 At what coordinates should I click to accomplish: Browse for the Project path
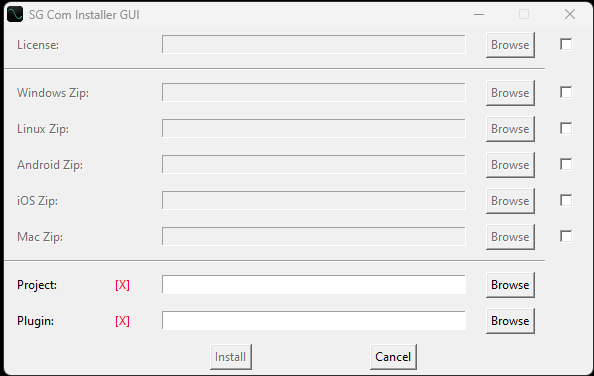click(x=510, y=285)
